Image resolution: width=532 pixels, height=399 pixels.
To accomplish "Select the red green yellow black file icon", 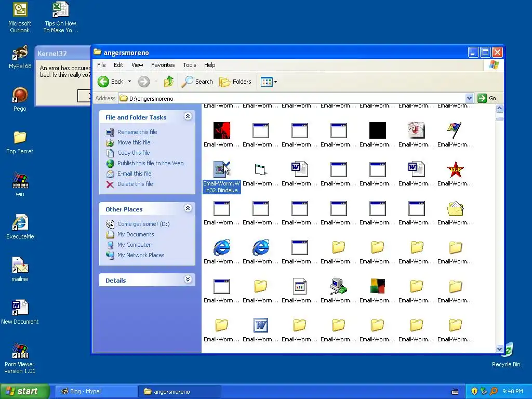I will pos(378,286).
